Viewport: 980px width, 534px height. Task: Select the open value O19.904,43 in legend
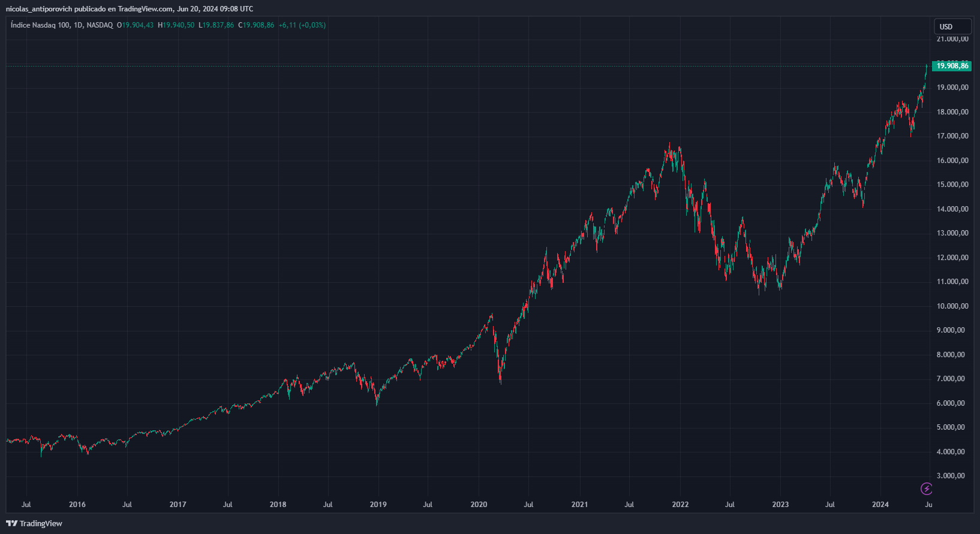pyautogui.click(x=135, y=25)
